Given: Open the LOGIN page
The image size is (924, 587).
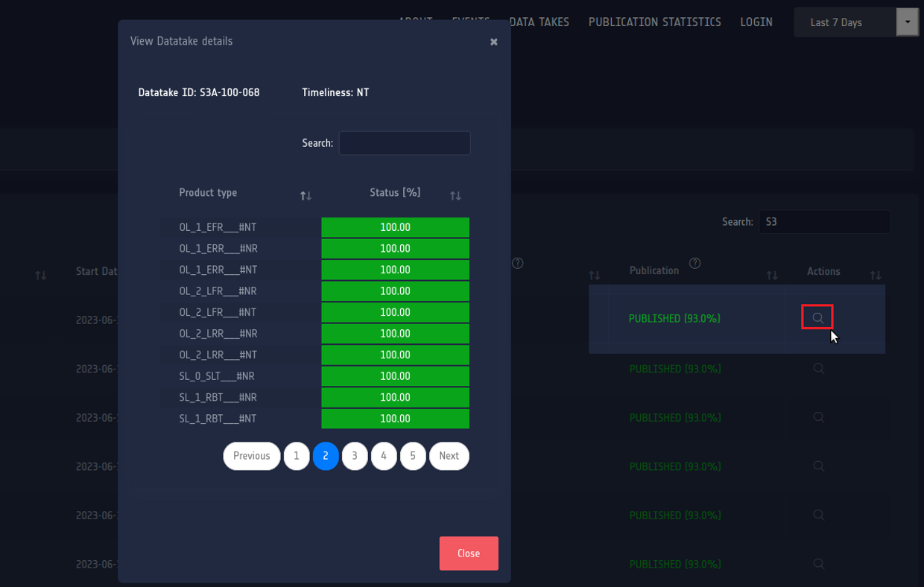Looking at the screenshot, I should [x=756, y=22].
